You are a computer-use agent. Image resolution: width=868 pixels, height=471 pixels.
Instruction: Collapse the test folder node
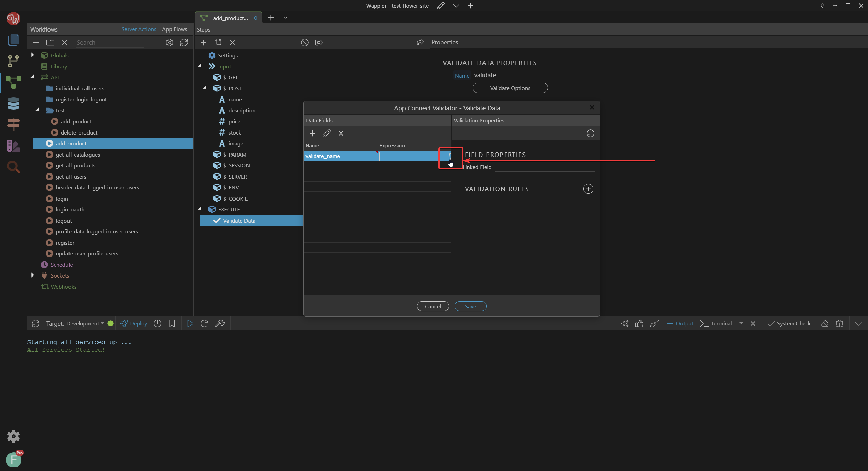[x=38, y=110]
